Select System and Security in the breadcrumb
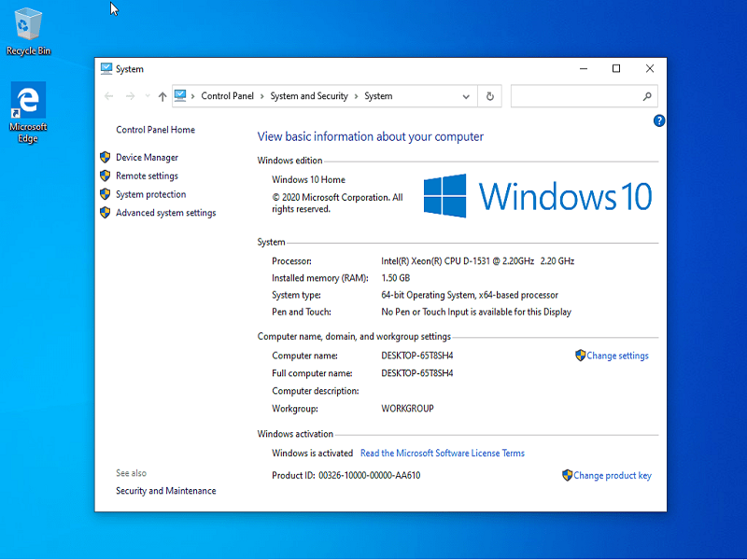This screenshot has height=560, width=747. [x=309, y=96]
